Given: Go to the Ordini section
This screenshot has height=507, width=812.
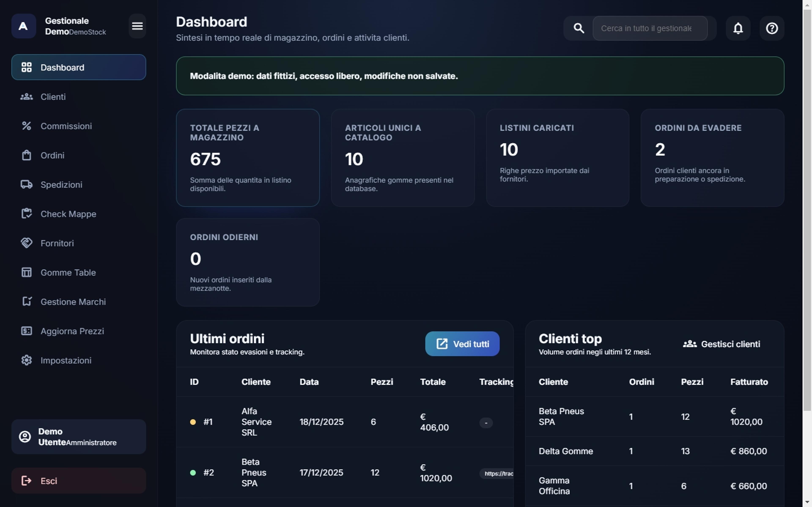Looking at the screenshot, I should tap(79, 155).
